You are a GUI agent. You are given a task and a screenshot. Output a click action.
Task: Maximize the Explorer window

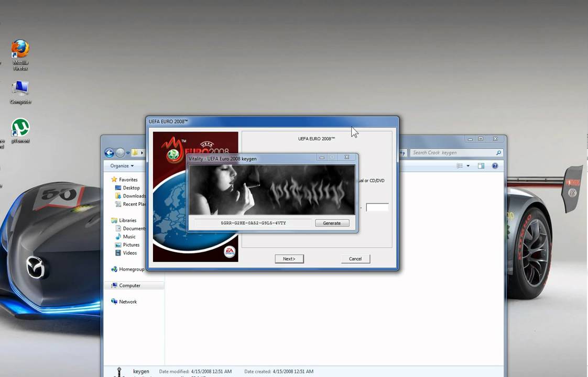[481, 139]
